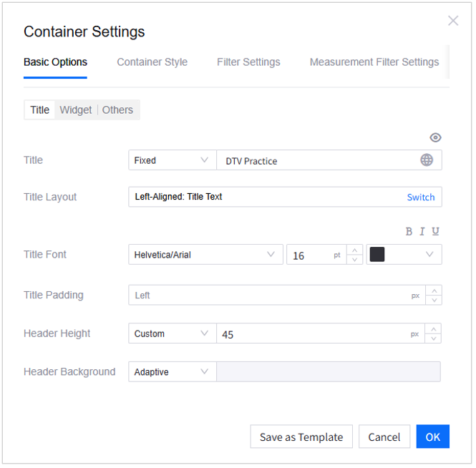
Task: Toggle italic for title font
Action: 422,231
